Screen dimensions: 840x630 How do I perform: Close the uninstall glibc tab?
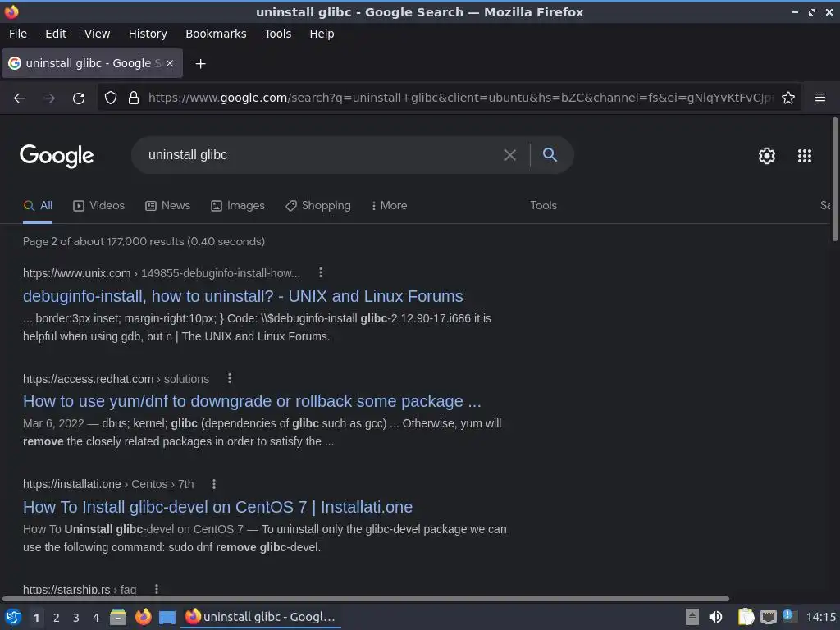[x=170, y=63]
